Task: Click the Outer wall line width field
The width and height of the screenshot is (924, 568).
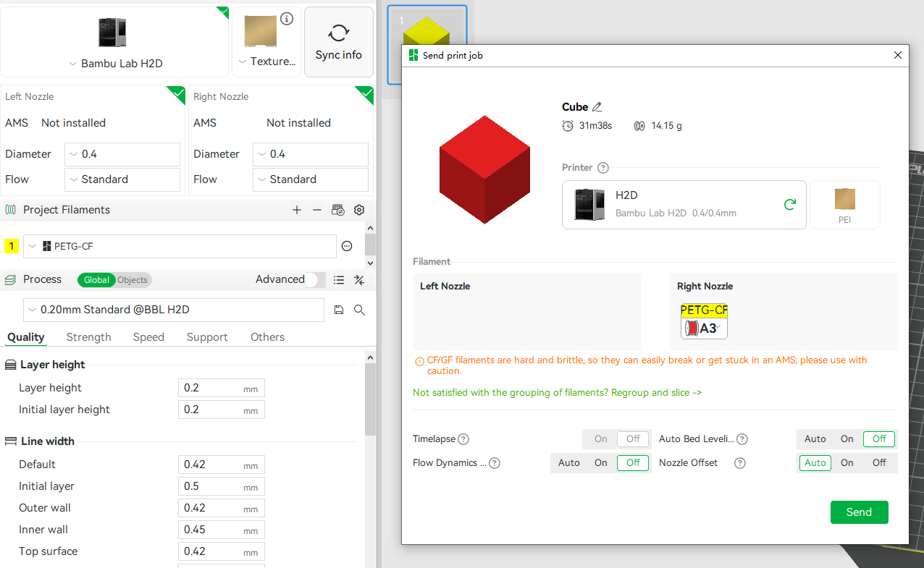Action: click(x=222, y=508)
